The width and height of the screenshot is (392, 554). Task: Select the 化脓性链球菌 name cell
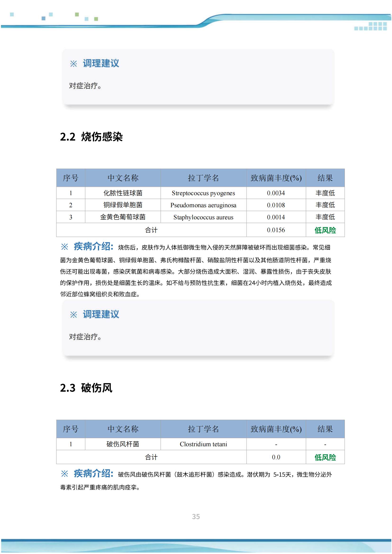tap(123, 193)
